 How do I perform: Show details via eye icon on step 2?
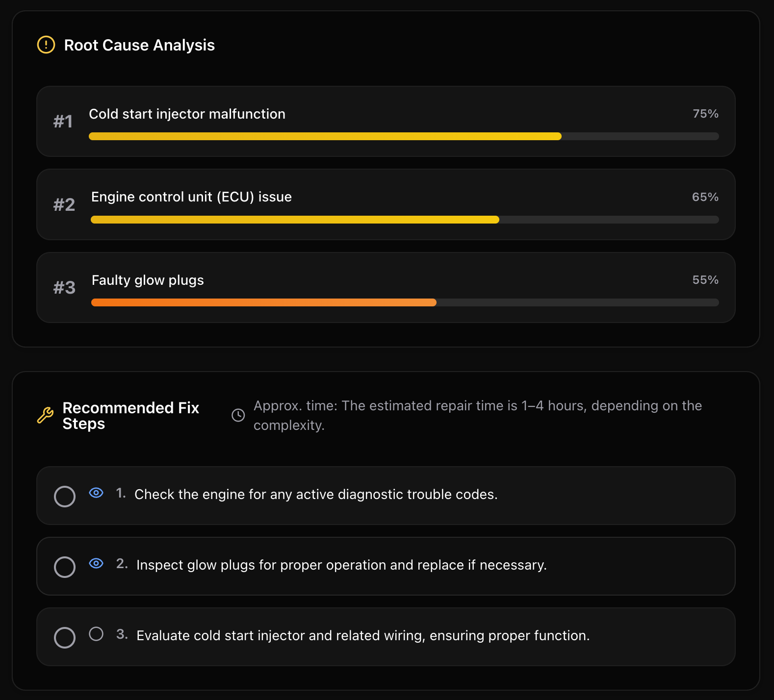pos(96,563)
